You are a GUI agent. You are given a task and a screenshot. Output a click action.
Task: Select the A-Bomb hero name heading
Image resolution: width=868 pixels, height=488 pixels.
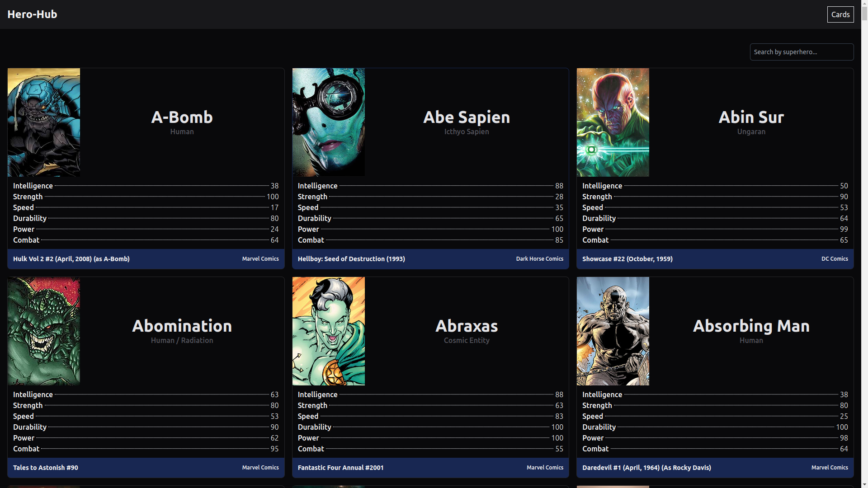[182, 117]
